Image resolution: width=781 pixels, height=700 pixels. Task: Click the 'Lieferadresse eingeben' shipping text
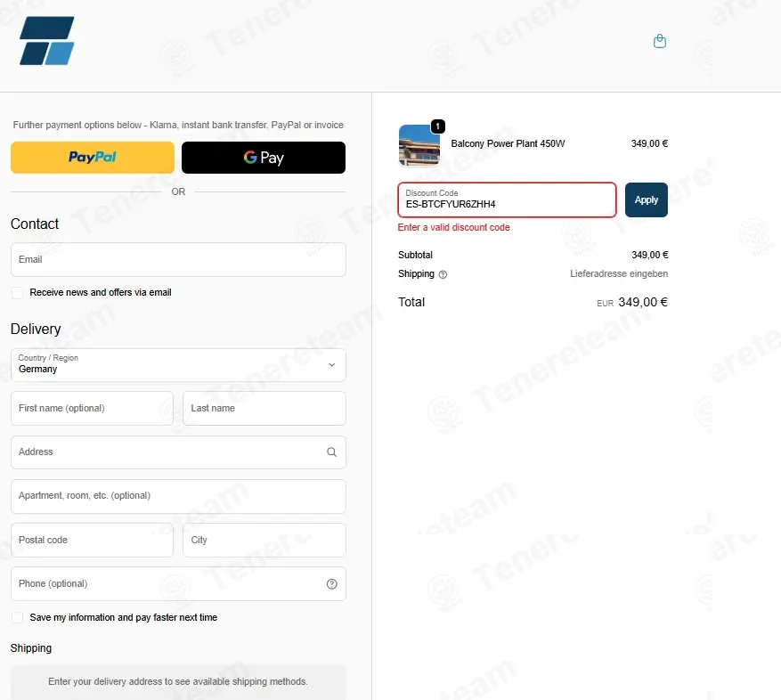point(619,273)
